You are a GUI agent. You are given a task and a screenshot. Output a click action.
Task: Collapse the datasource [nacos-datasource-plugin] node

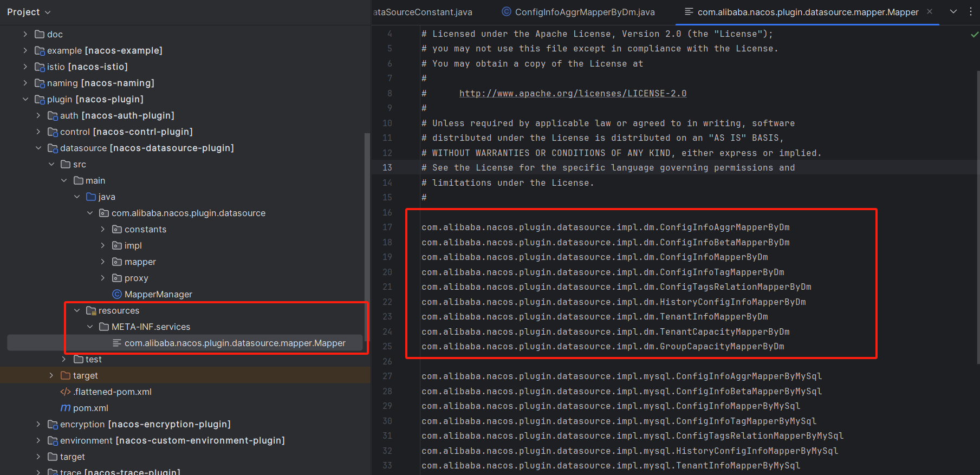(38, 148)
